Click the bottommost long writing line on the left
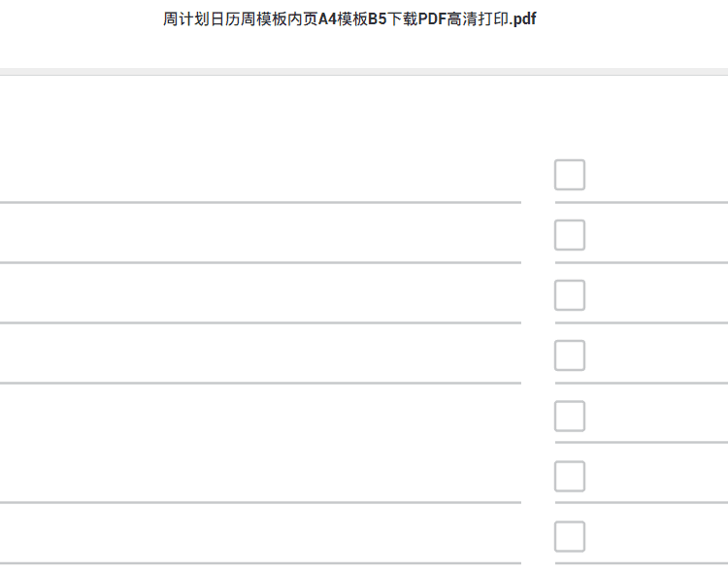728x573 pixels. pyautogui.click(x=260, y=563)
